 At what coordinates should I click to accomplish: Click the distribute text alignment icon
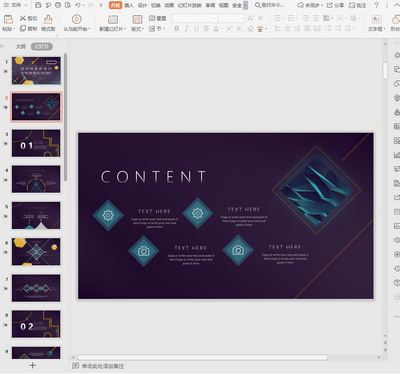click(317, 29)
